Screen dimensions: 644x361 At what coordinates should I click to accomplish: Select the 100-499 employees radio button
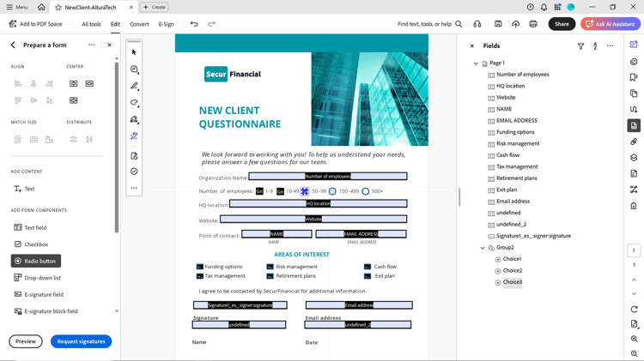point(332,191)
